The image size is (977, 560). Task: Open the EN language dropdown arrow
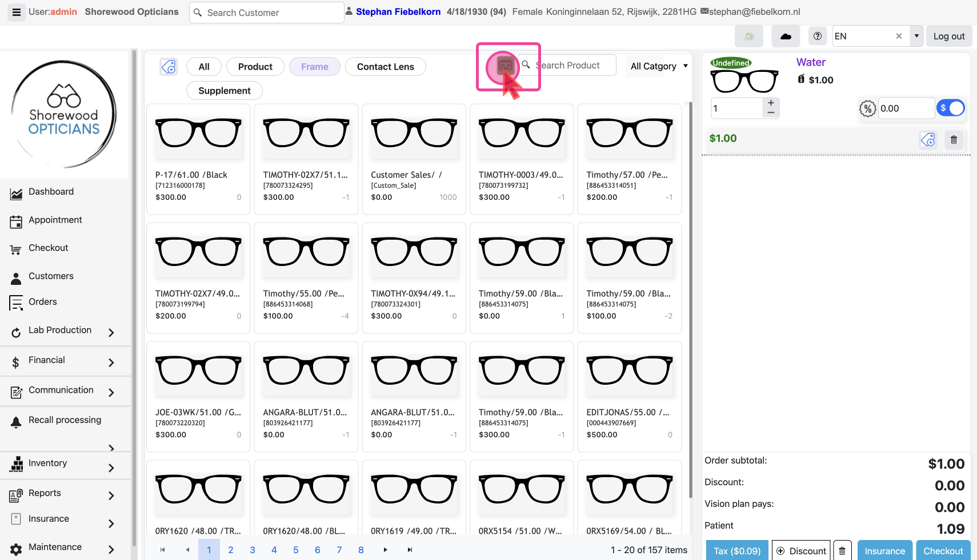916,36
